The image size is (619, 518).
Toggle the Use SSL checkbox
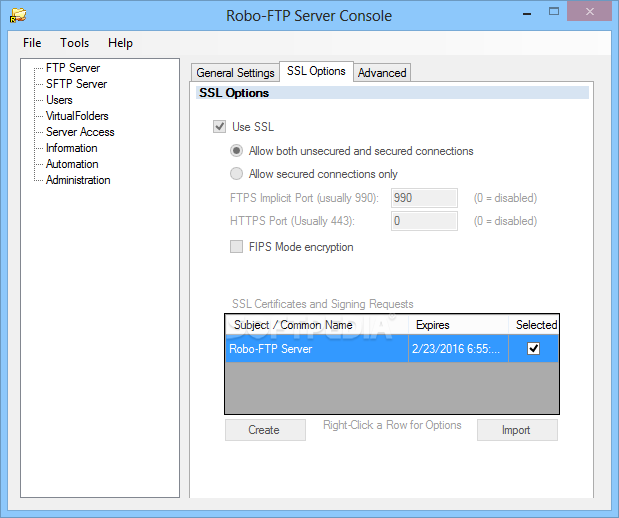click(219, 127)
